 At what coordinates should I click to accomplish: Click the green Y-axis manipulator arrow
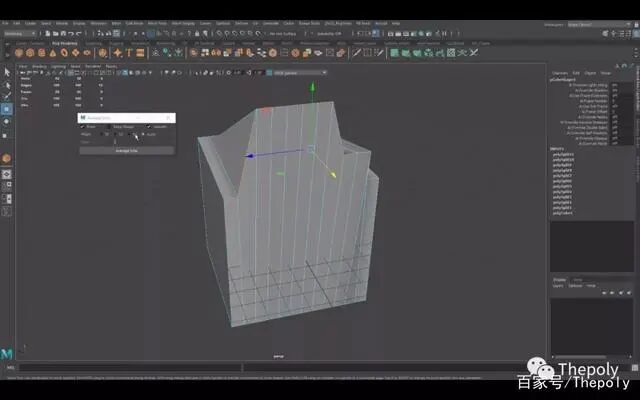pyautogui.click(x=312, y=87)
